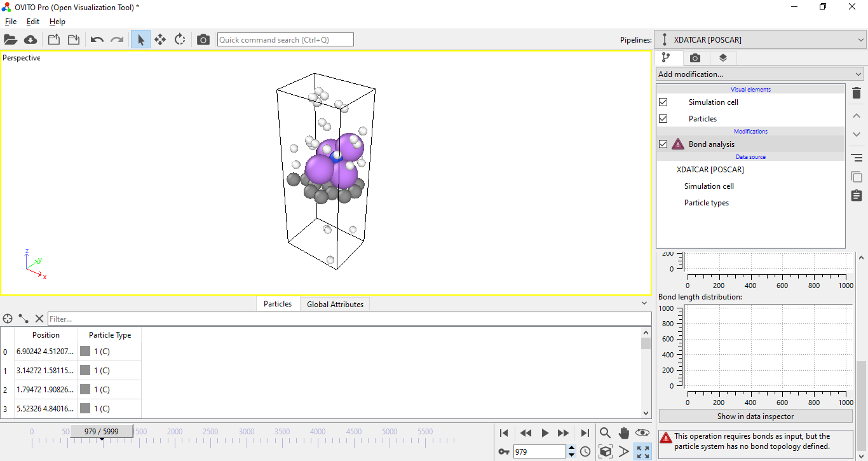Screen dimensions: 868x461
Task: Click the Show in data inspector button
Action: coord(755,416)
